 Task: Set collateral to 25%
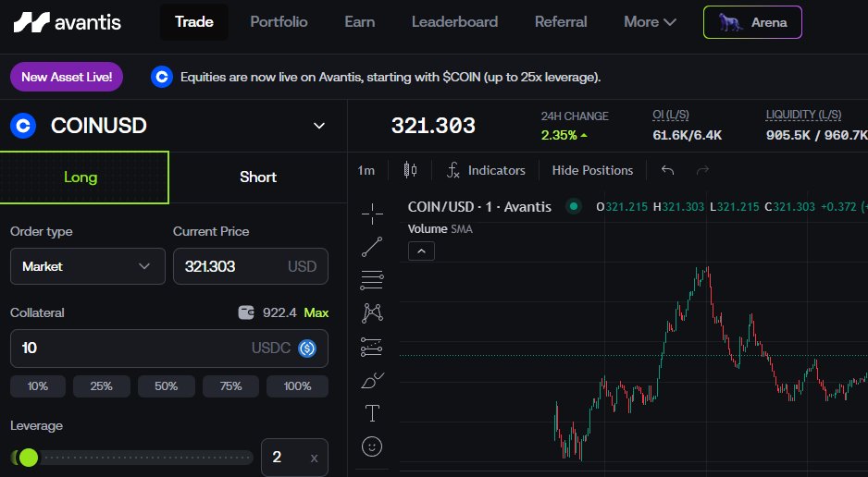101,386
